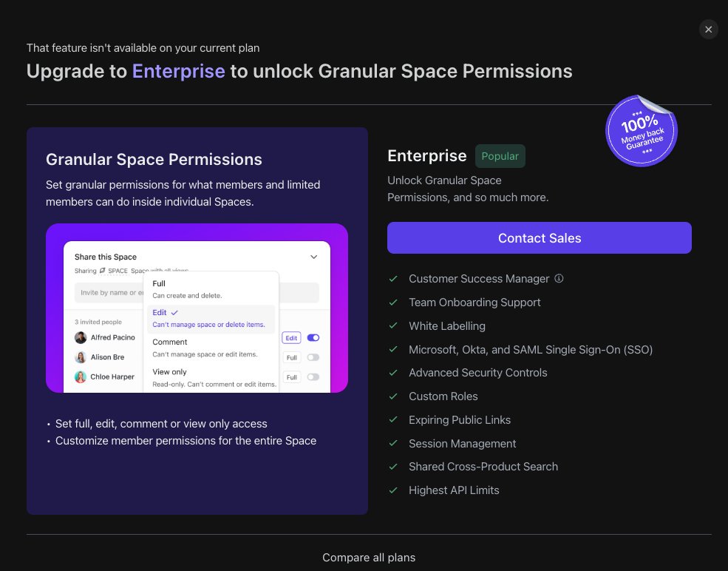
Task: Select the Comment permission option
Action: coord(211,348)
